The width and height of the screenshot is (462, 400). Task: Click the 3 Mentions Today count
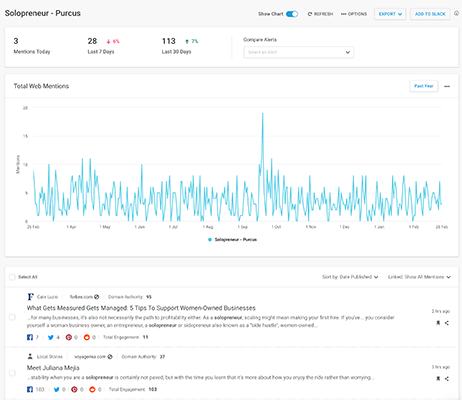coord(16,41)
